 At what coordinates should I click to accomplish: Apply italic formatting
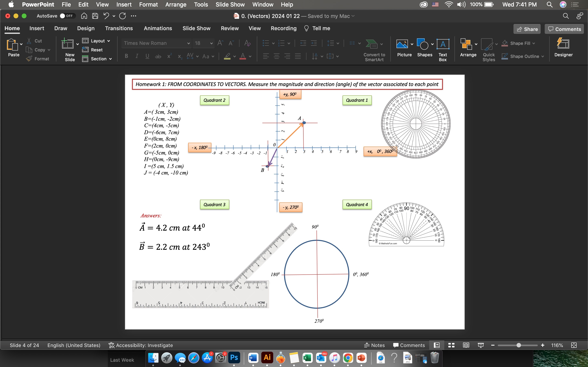point(137,56)
